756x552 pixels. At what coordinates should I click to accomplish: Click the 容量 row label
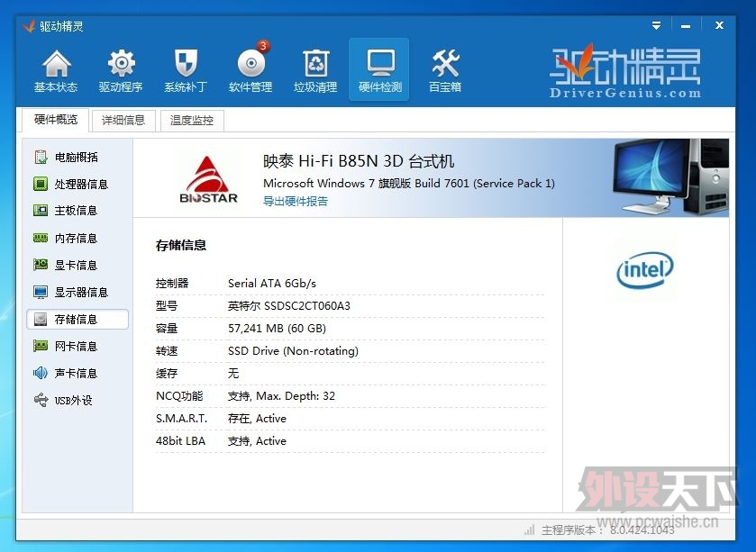coord(167,329)
